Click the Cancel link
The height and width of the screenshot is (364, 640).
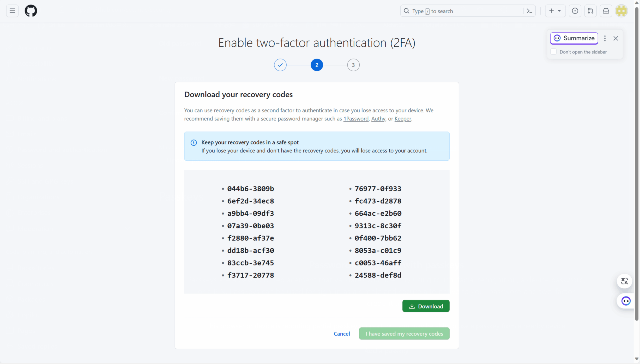pos(342,333)
